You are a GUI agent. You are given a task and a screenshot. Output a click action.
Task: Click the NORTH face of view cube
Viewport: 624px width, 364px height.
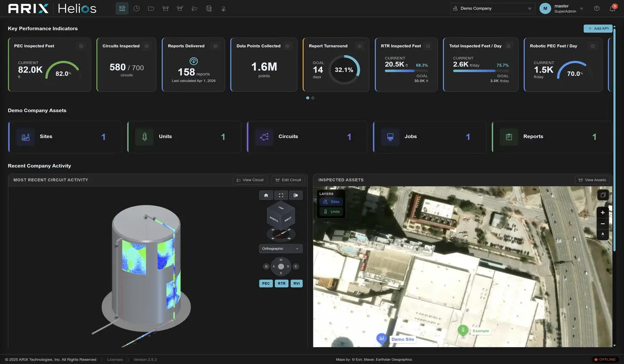(x=274, y=219)
